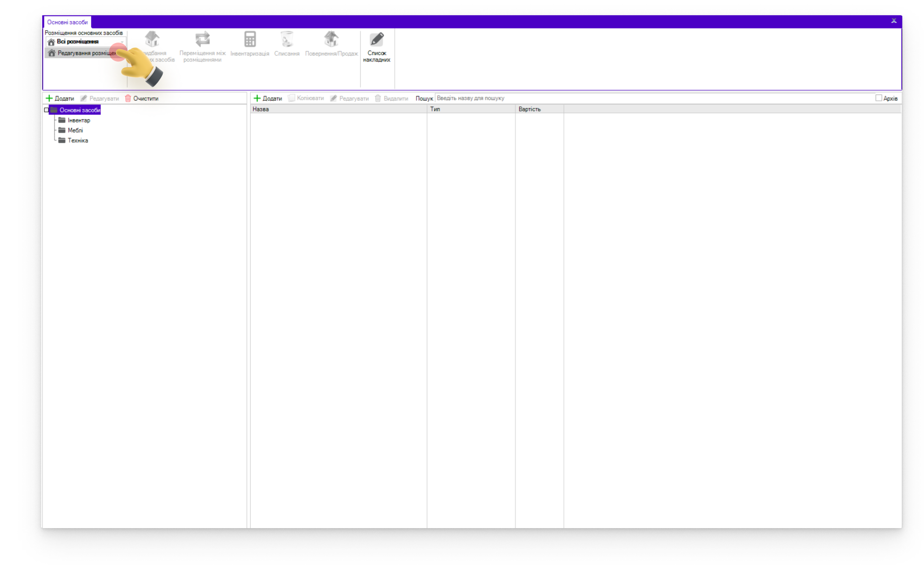Click the Меблі folder icon
Image resolution: width=924 pixels, height=578 pixels.
point(61,130)
